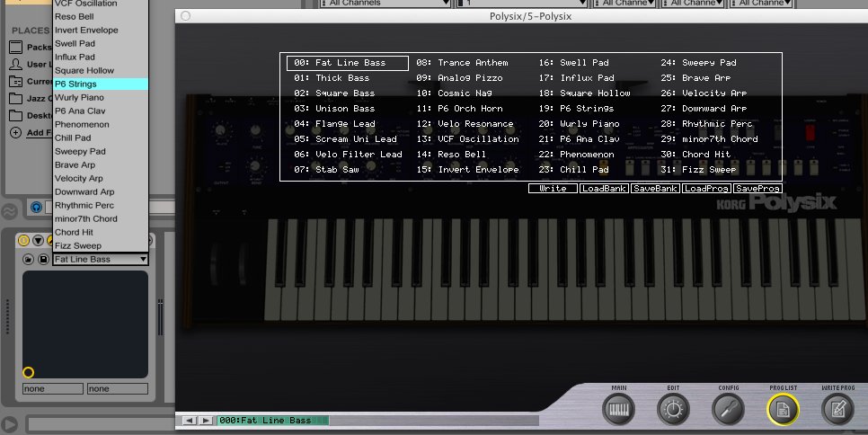Select 06: Velo Filter Lead in program list
868x435 pixels.
tap(348, 155)
